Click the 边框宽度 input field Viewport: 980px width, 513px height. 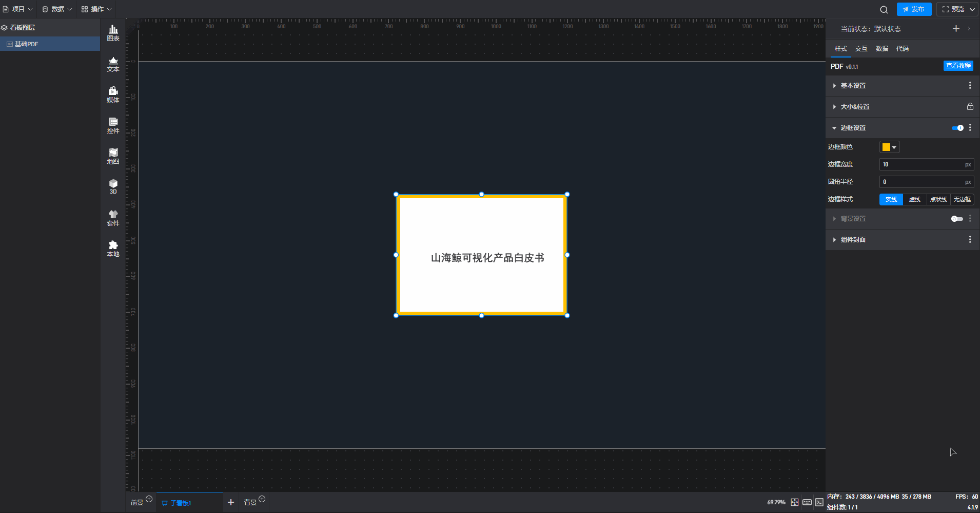coord(921,164)
